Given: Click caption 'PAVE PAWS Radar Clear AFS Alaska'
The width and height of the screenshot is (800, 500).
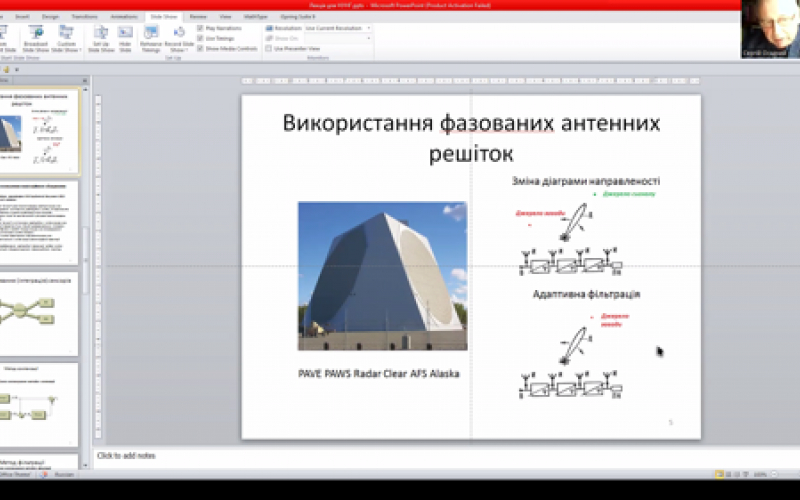Looking at the screenshot, I should 379,374.
